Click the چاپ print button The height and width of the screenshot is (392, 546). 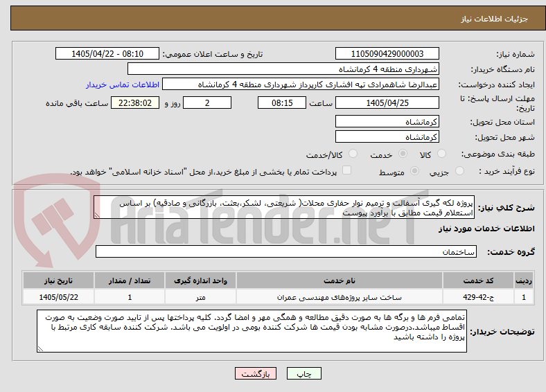click(304, 373)
